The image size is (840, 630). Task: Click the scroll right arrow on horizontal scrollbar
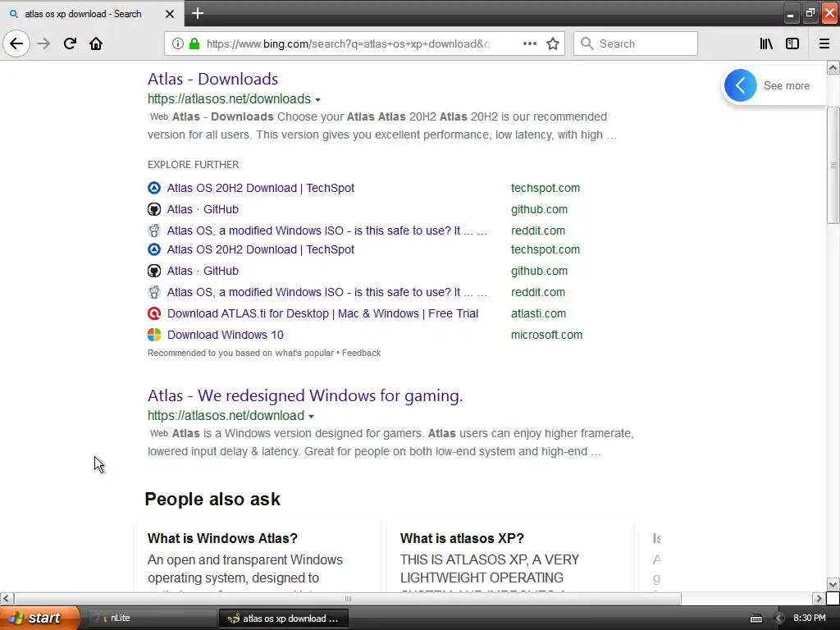[x=819, y=598]
